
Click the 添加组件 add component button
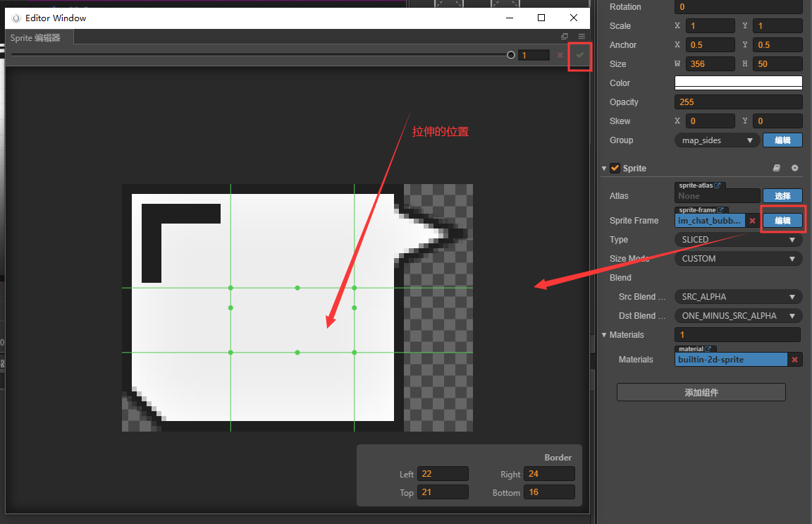701,392
